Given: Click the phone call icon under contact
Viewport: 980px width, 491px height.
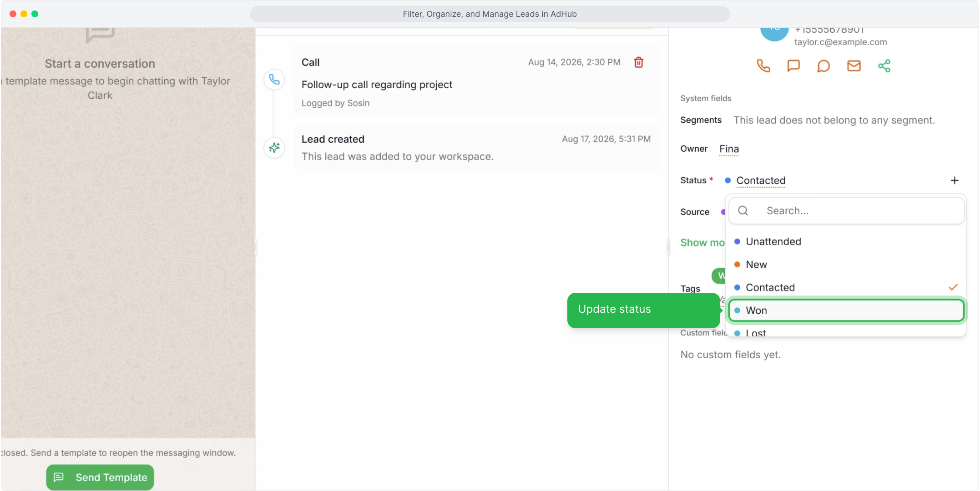Looking at the screenshot, I should pyautogui.click(x=763, y=66).
